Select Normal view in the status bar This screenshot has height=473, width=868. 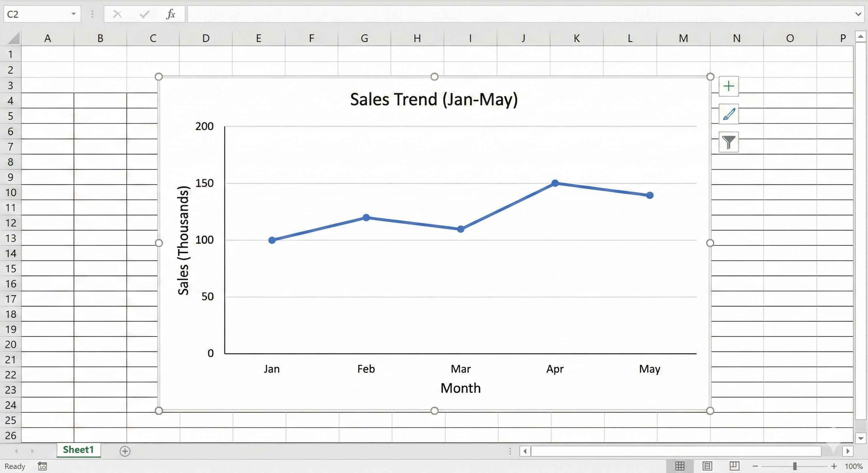(680, 466)
